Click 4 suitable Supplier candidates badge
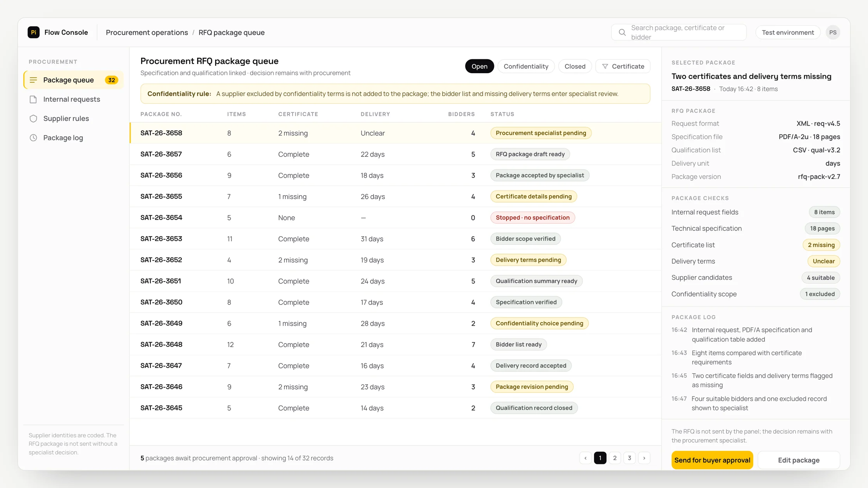This screenshot has height=488, width=868. [x=821, y=278]
